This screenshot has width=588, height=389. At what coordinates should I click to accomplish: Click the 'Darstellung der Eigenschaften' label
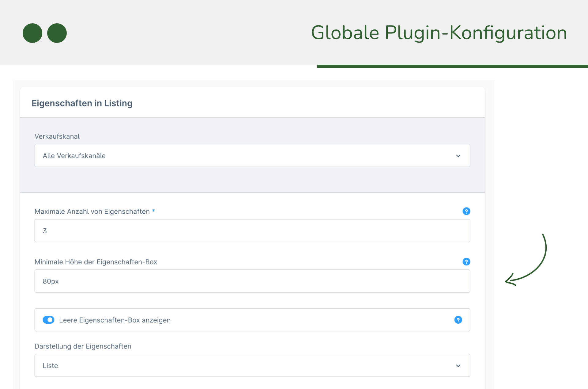click(83, 346)
